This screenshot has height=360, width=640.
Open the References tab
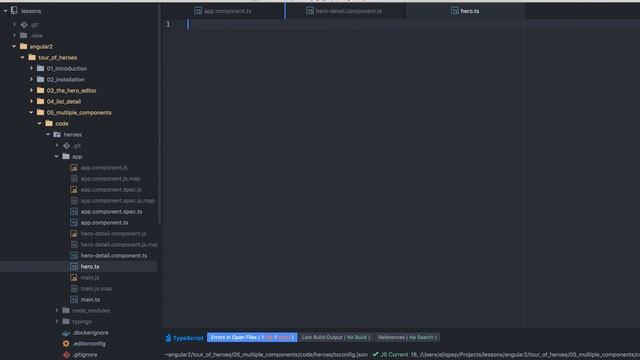point(407,338)
